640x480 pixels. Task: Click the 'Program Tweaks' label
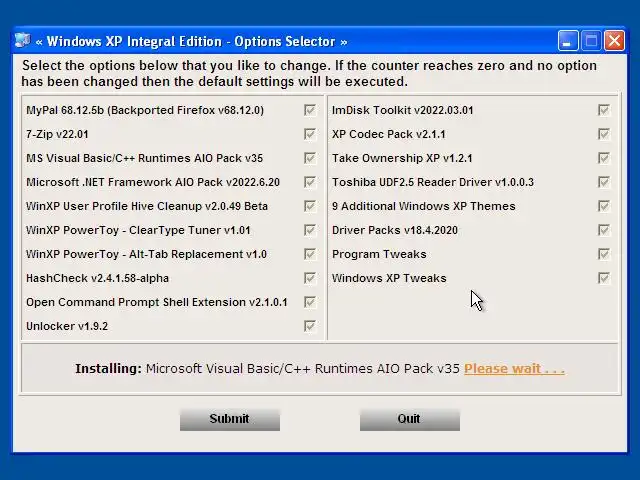[x=379, y=254]
